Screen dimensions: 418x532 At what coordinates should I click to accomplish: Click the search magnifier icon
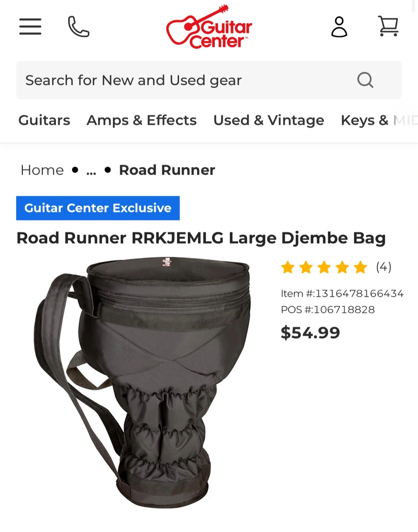365,80
